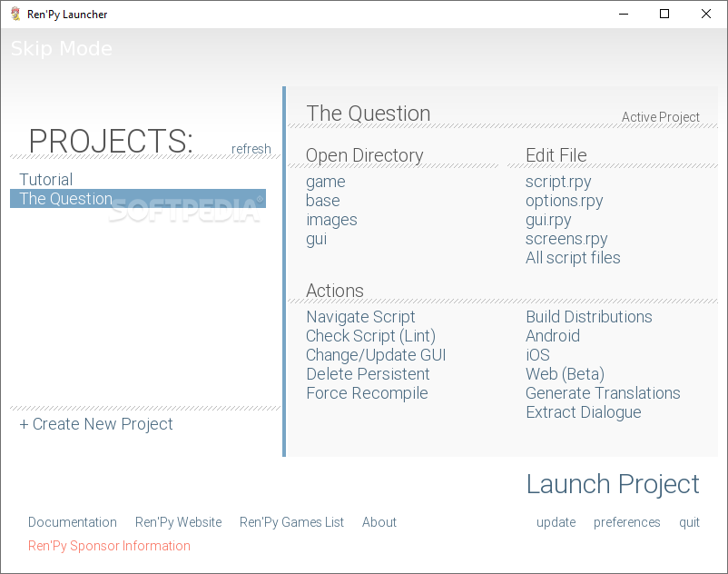Open the base directory
Image resolution: width=728 pixels, height=574 pixels.
pyautogui.click(x=322, y=201)
